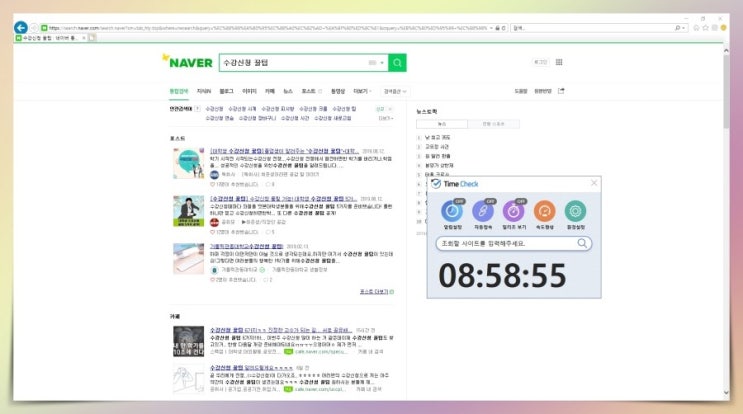Expand the 더보기 menu in search tabs
Screen dimensions: 743x414
[x=362, y=91]
